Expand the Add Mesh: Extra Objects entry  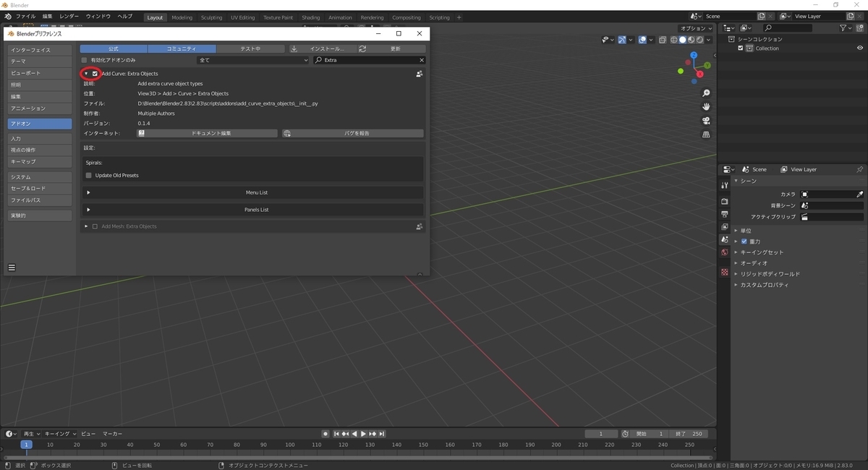pyautogui.click(x=86, y=226)
